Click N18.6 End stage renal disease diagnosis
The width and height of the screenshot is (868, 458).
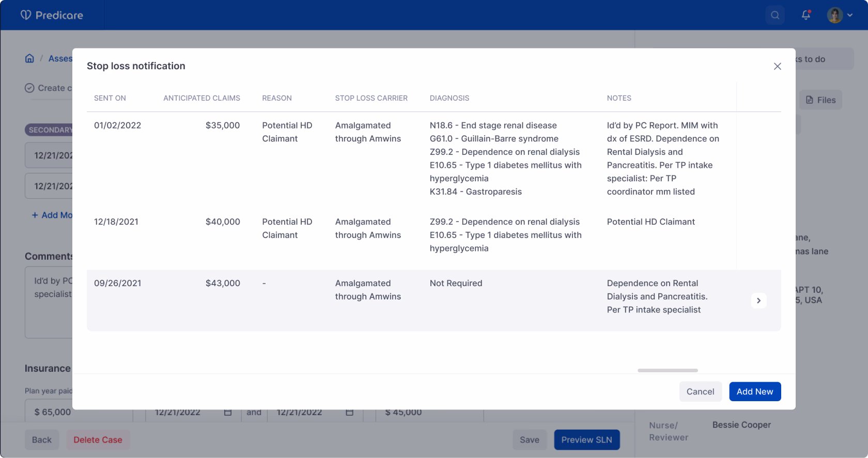coord(493,125)
